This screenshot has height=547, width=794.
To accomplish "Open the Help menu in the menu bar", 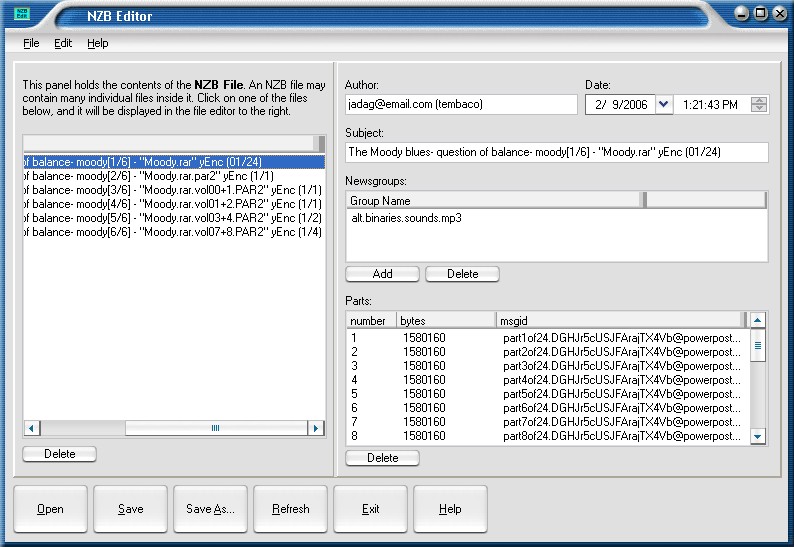I will 98,43.
